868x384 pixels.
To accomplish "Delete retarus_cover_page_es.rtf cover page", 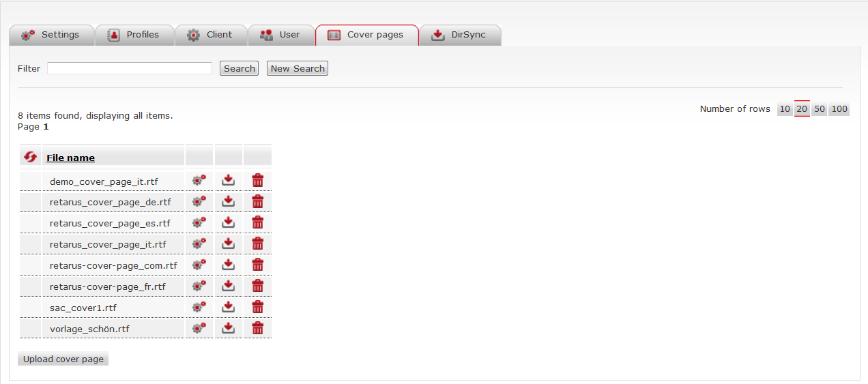I will coord(257,223).
